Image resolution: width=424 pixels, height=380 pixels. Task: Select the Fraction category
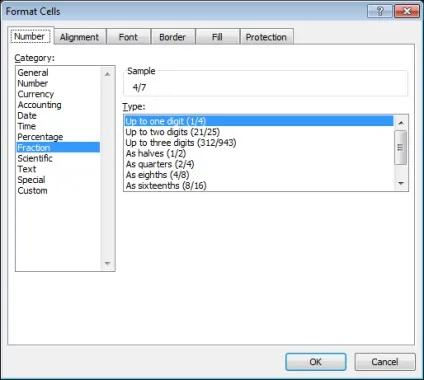pos(58,147)
